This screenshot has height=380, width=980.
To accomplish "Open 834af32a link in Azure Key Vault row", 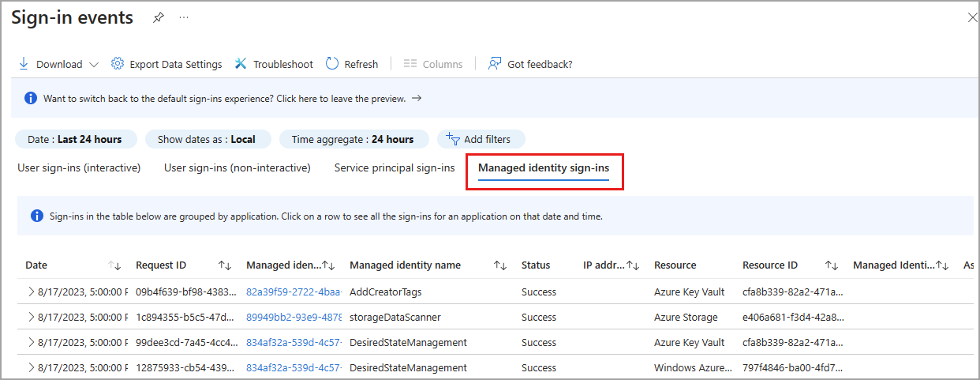I will [x=294, y=343].
